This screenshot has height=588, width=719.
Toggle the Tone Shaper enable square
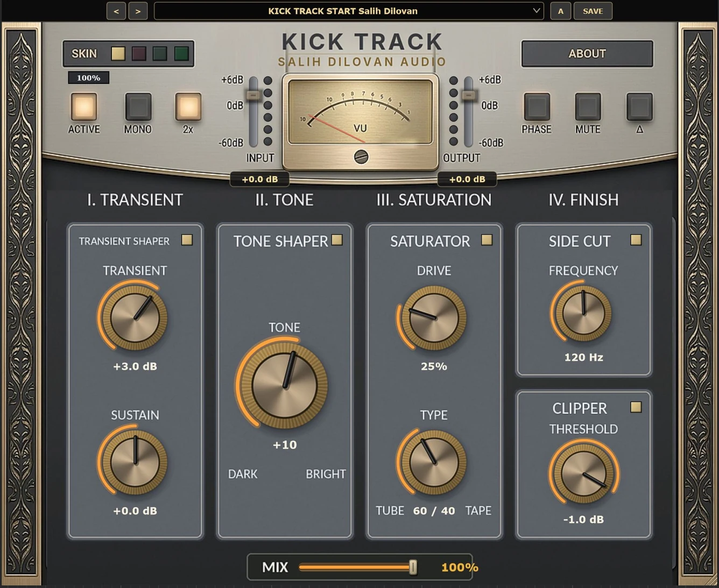pyautogui.click(x=337, y=240)
